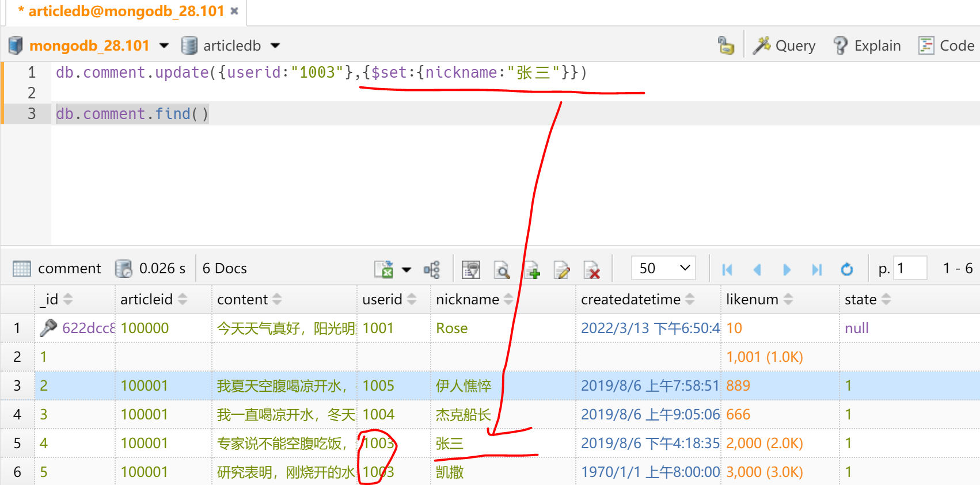Click the add document icon

click(x=531, y=269)
